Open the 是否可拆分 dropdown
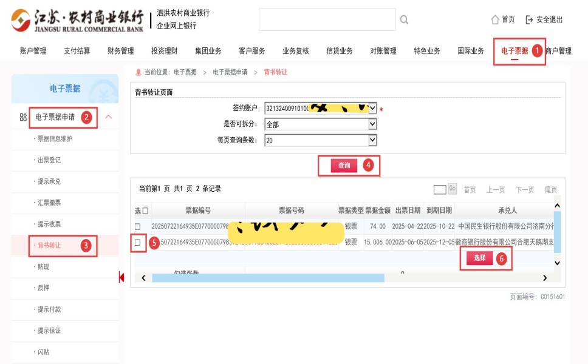Viewport: 588px width, 364px height. click(x=372, y=124)
